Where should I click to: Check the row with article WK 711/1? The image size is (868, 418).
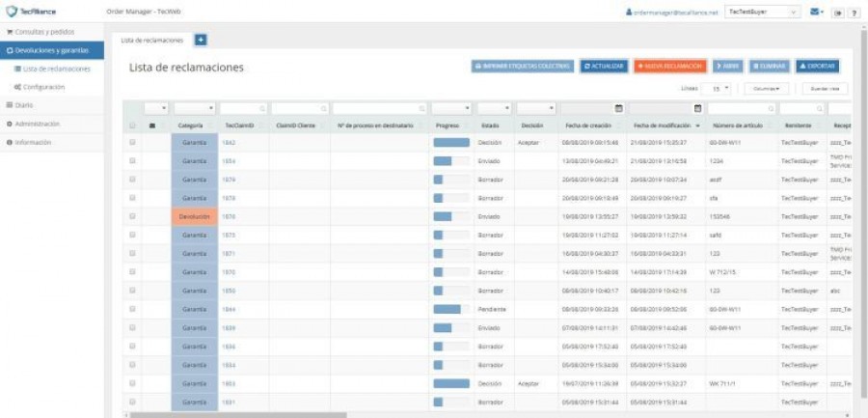click(132, 383)
